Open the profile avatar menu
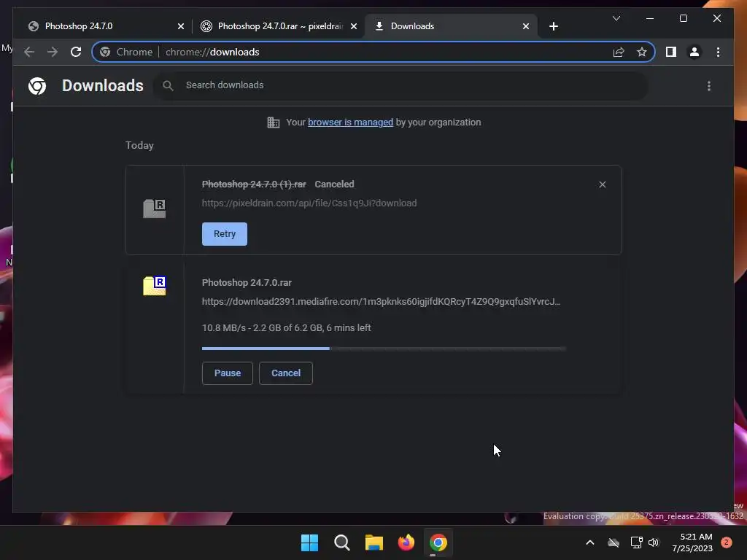747x560 pixels. click(694, 52)
